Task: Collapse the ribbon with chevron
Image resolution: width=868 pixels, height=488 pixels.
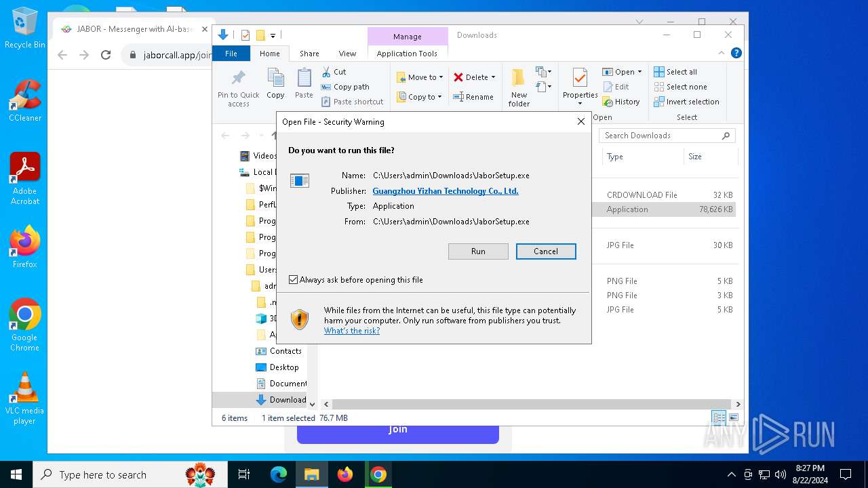Action: (722, 53)
